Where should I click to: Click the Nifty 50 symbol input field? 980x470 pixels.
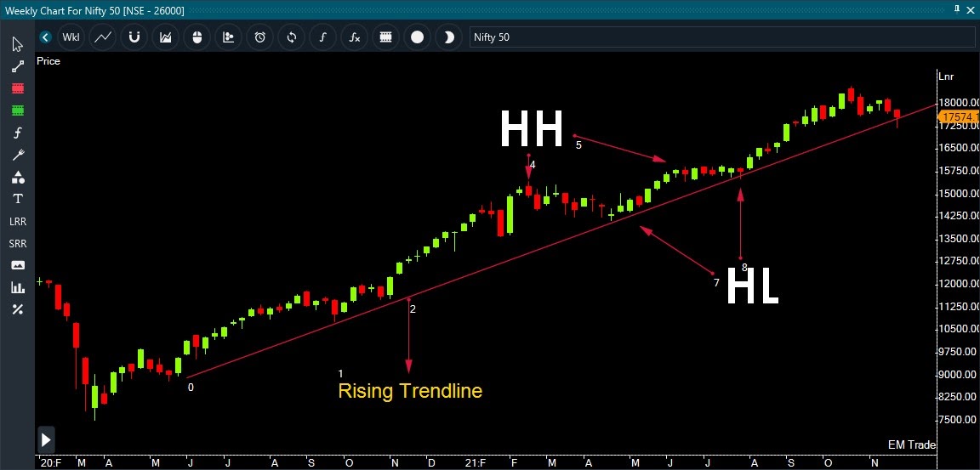722,37
